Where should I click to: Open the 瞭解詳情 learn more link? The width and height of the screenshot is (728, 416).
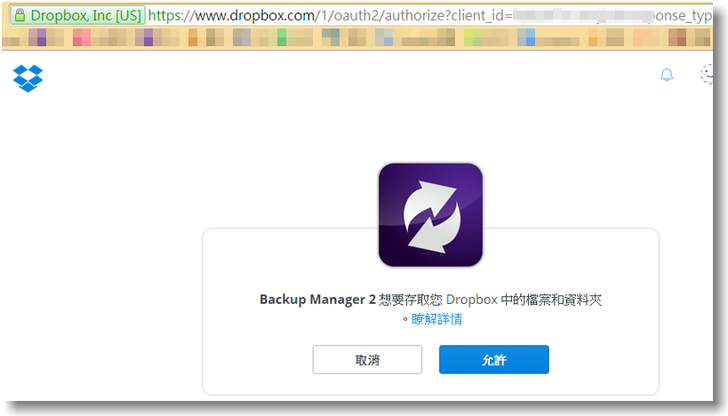pyautogui.click(x=436, y=319)
